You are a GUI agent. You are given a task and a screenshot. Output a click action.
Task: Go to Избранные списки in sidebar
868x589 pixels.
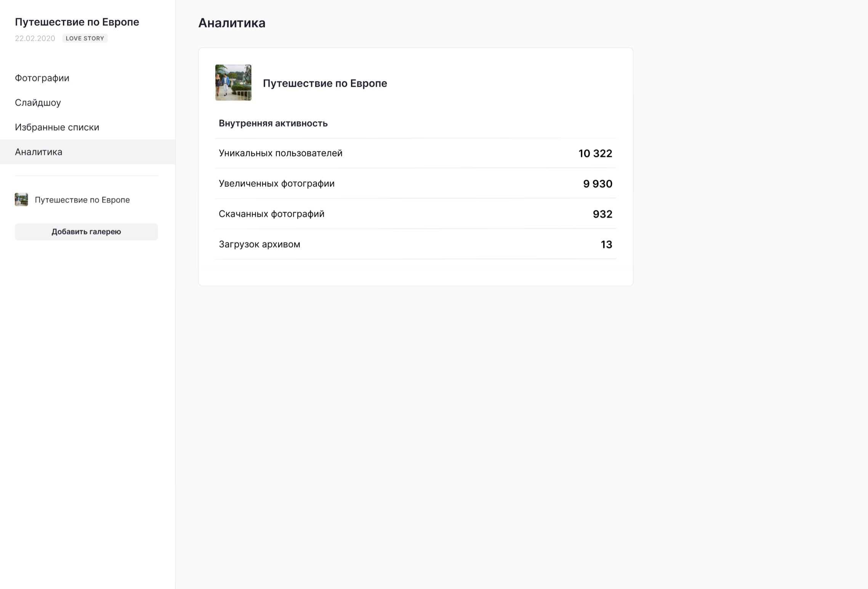(57, 127)
